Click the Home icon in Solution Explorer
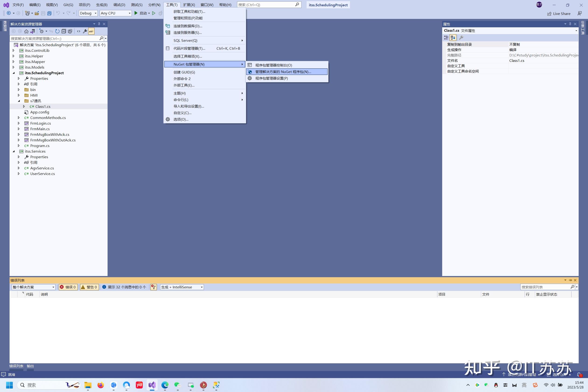Viewport: 588px width, 392px height. (26, 31)
